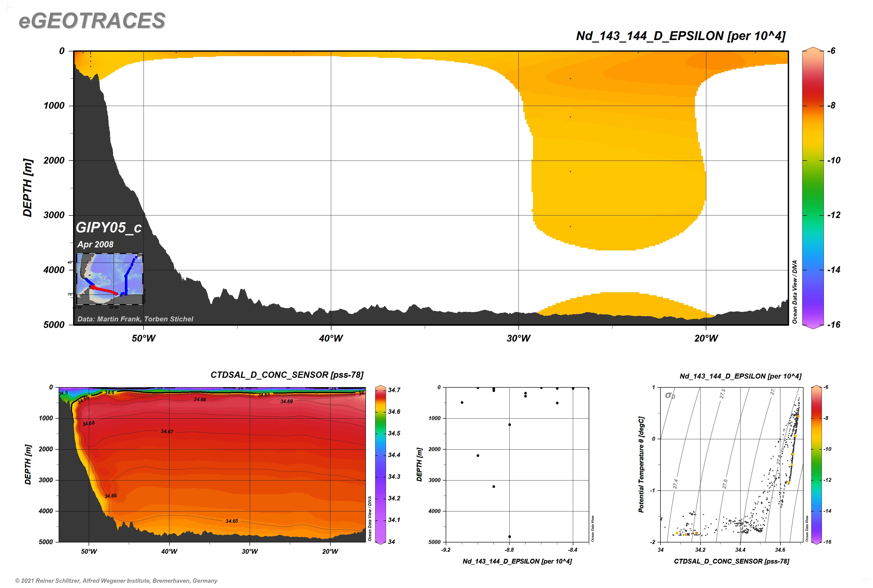
Task: Click the T-S diagram Nd epsilon title
Action: (741, 376)
